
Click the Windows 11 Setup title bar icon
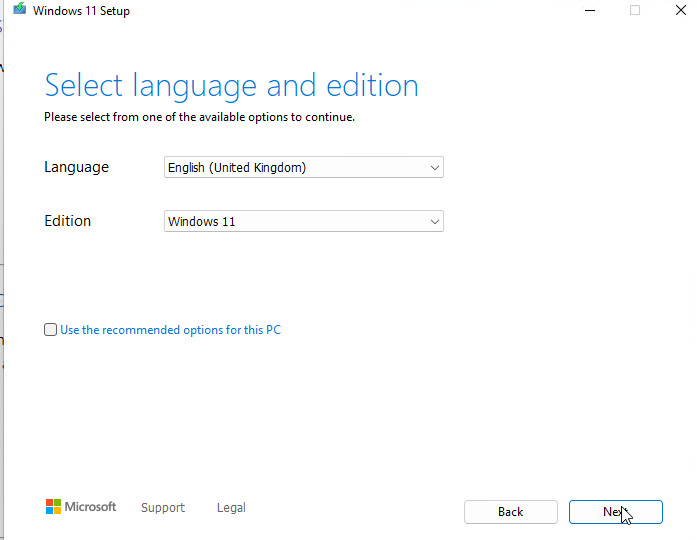19,10
